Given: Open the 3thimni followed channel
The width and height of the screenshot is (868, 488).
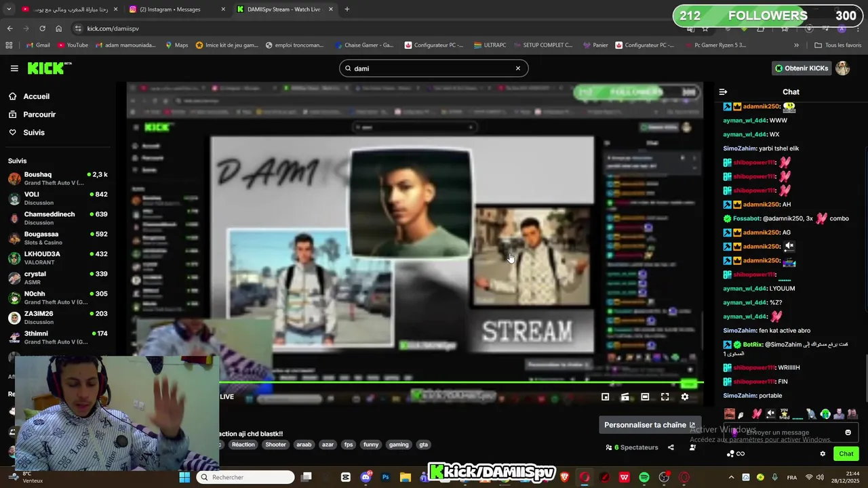Looking at the screenshot, I should coord(58,338).
